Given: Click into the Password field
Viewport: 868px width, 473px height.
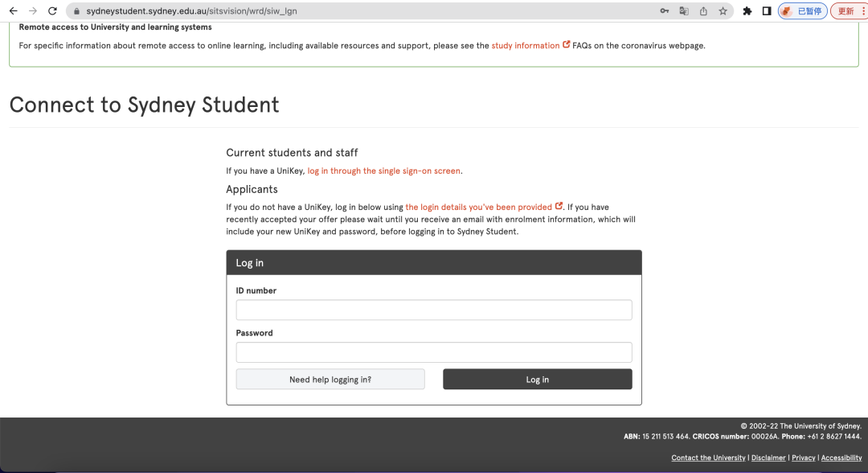Looking at the screenshot, I should tap(434, 352).
